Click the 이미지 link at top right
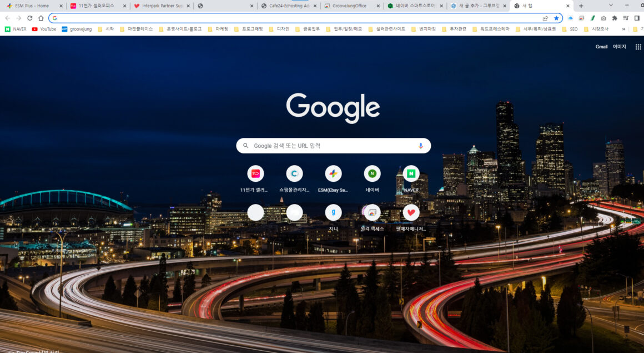 coord(619,47)
